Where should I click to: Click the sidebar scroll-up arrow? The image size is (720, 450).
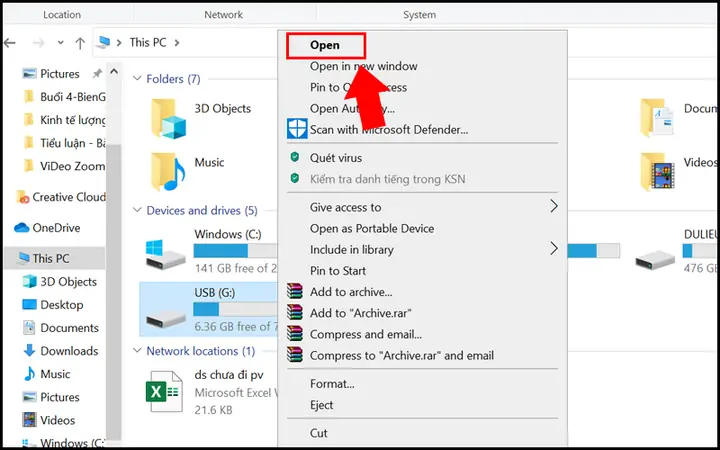[114, 72]
